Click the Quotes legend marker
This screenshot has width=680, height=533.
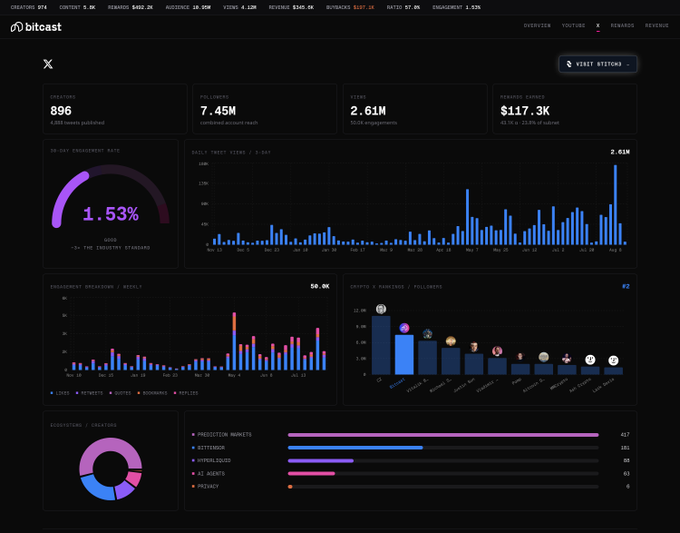coord(111,393)
